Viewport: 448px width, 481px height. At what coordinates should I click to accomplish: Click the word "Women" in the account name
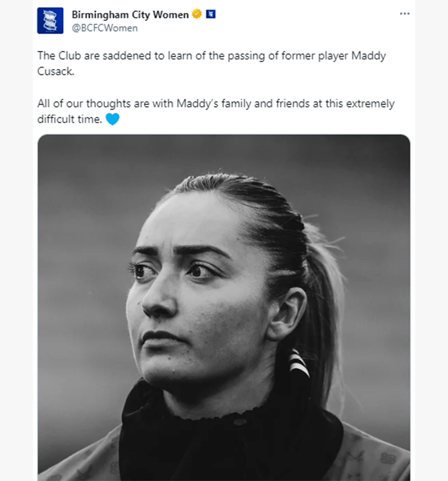point(171,15)
